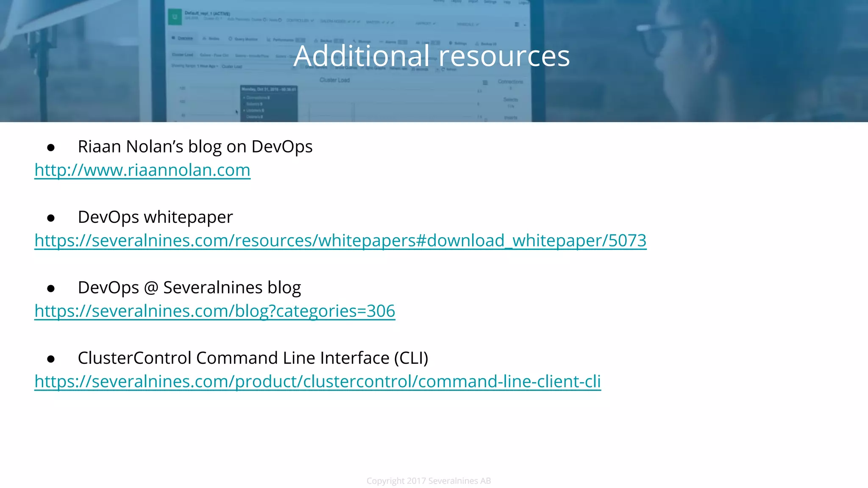This screenshot has height=488, width=868.
Task: Open the ClusterControl command-line-client-cli link
Action: [x=317, y=381]
